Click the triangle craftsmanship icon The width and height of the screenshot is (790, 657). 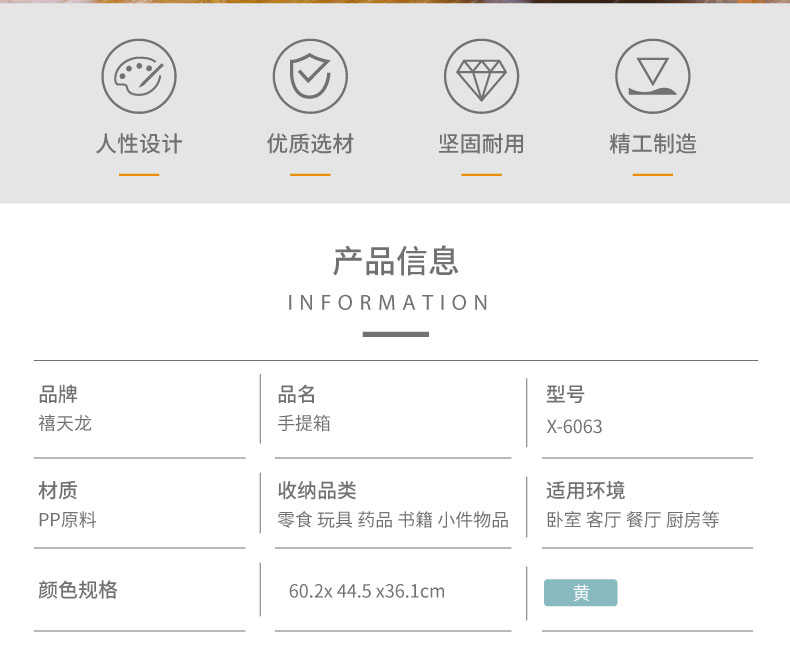653,76
